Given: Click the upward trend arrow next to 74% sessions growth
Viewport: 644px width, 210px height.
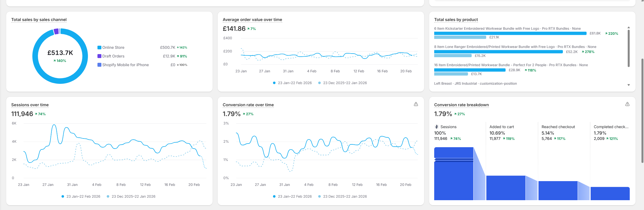Looking at the screenshot, I should (36, 114).
